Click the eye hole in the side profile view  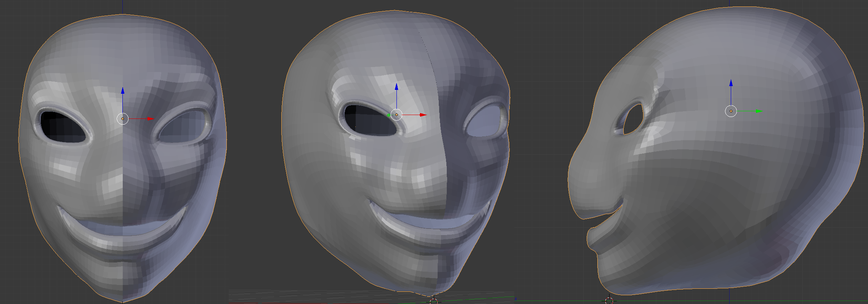click(x=633, y=119)
